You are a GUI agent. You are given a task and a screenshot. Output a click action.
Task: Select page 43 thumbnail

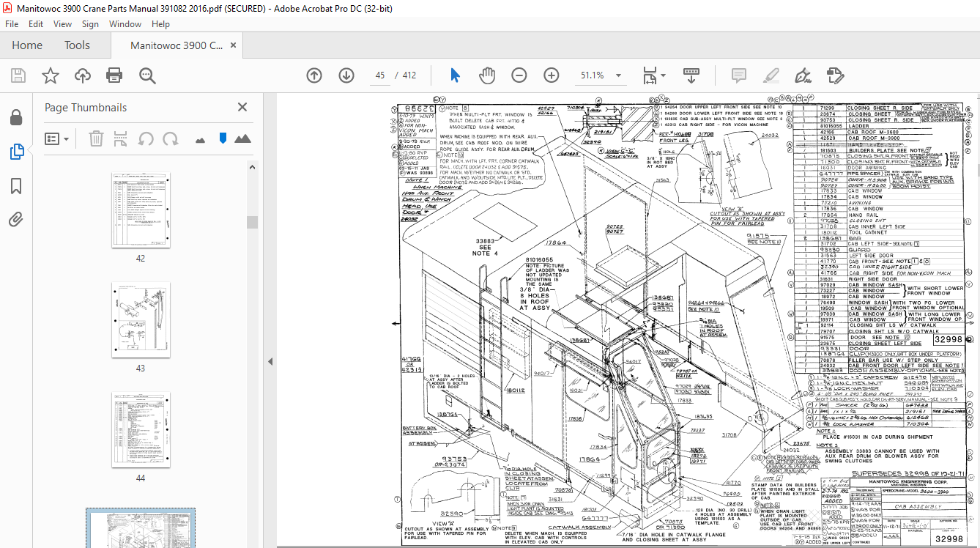tap(141, 320)
